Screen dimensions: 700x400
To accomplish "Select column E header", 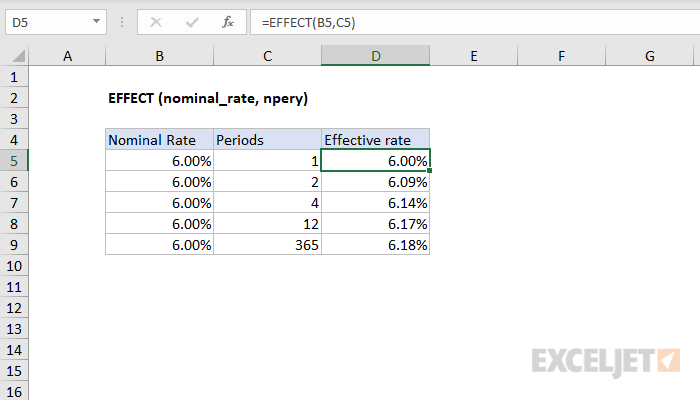I will coord(474,56).
